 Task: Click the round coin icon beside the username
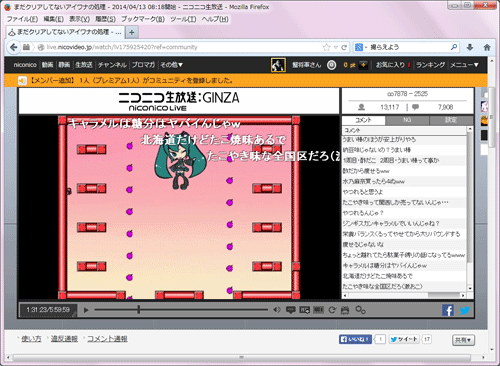coord(331,65)
